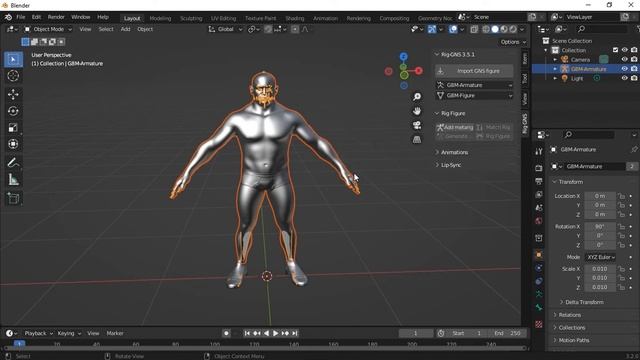Hide the Camera via its eye icon
The width and height of the screenshot is (640, 360).
click(x=624, y=60)
